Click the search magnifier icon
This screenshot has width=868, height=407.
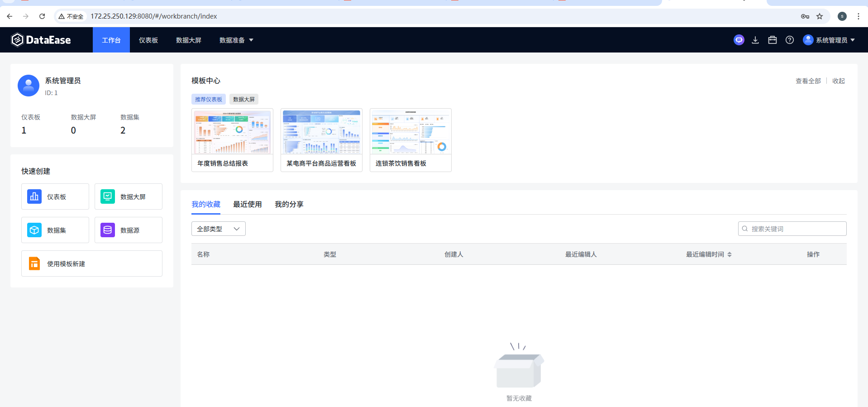tap(745, 229)
